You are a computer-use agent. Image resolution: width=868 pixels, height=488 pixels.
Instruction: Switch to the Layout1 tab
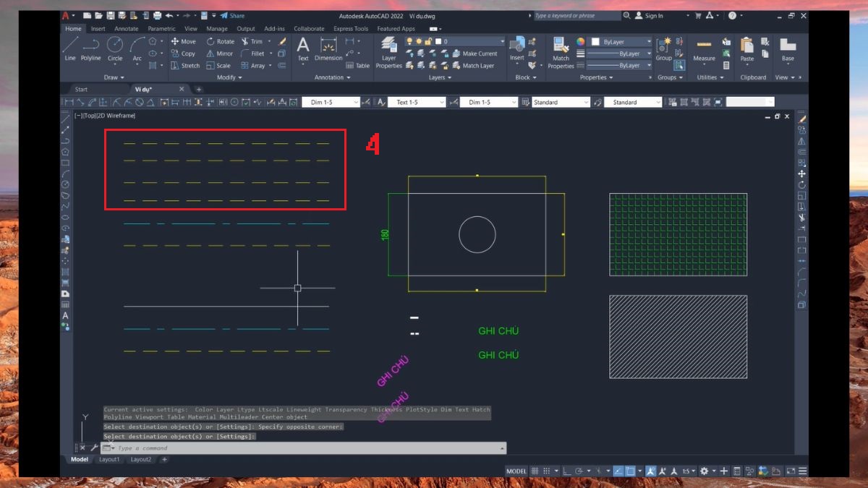click(109, 459)
